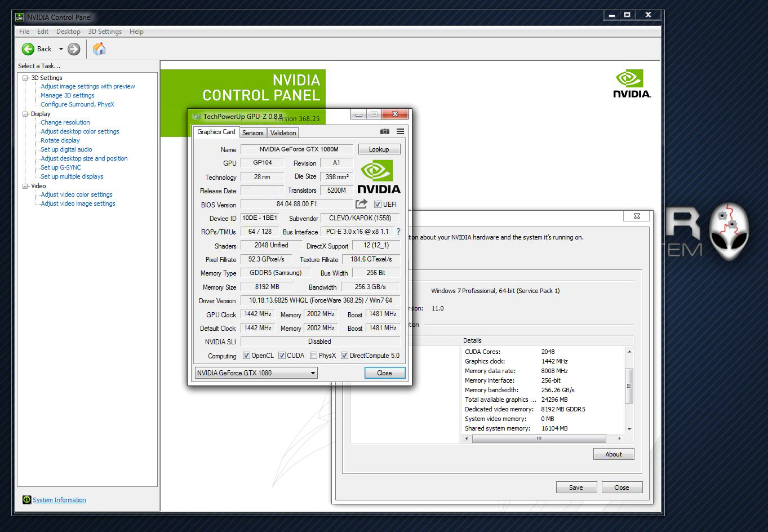Toggle the CUDA checkbox
The height and width of the screenshot is (532, 768).
point(282,356)
